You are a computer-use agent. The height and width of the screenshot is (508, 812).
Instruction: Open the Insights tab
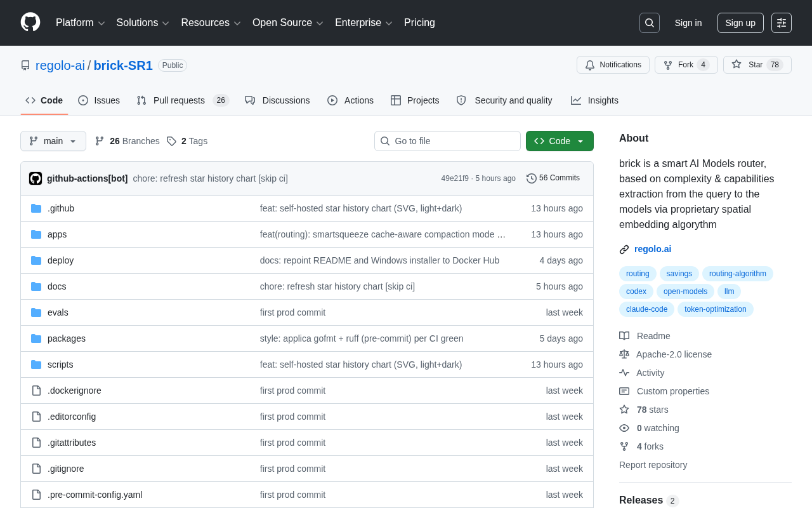pyautogui.click(x=594, y=100)
